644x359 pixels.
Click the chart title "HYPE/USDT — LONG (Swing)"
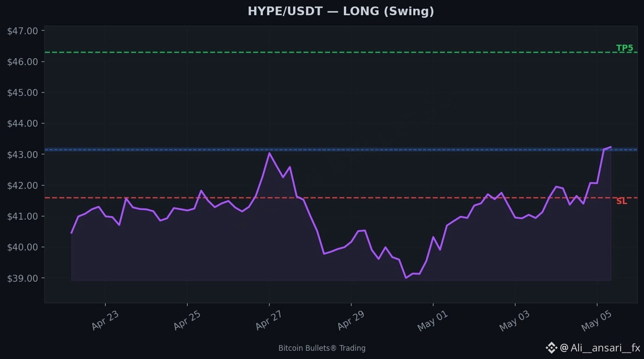341,11
